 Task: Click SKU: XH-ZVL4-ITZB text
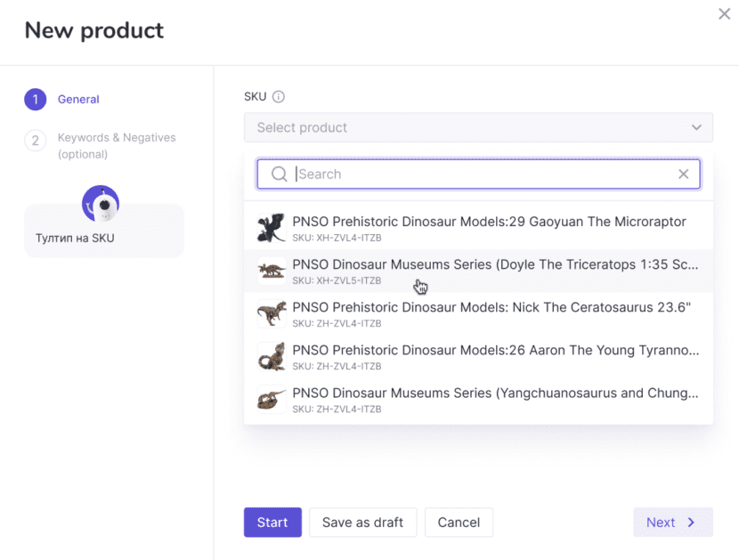click(x=337, y=238)
